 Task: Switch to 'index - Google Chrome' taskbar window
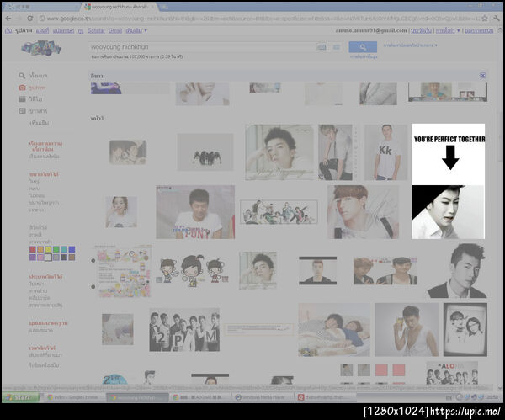pyautogui.click(x=75, y=397)
